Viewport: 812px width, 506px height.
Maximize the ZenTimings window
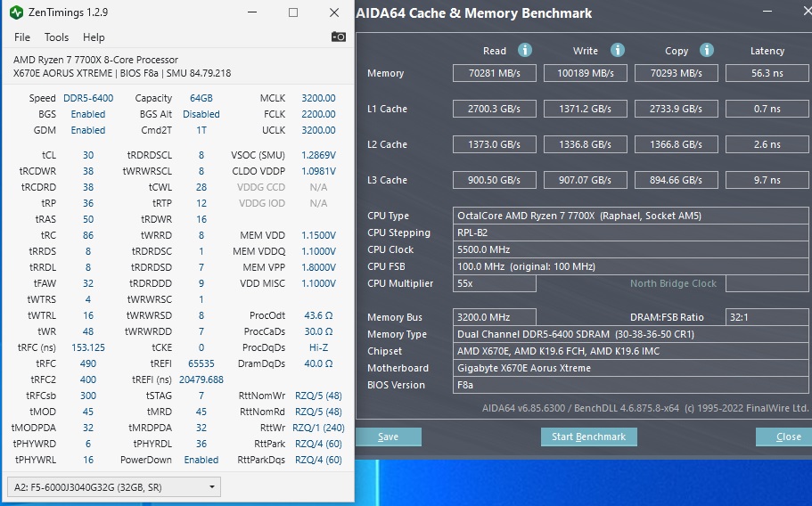pyautogui.click(x=293, y=12)
